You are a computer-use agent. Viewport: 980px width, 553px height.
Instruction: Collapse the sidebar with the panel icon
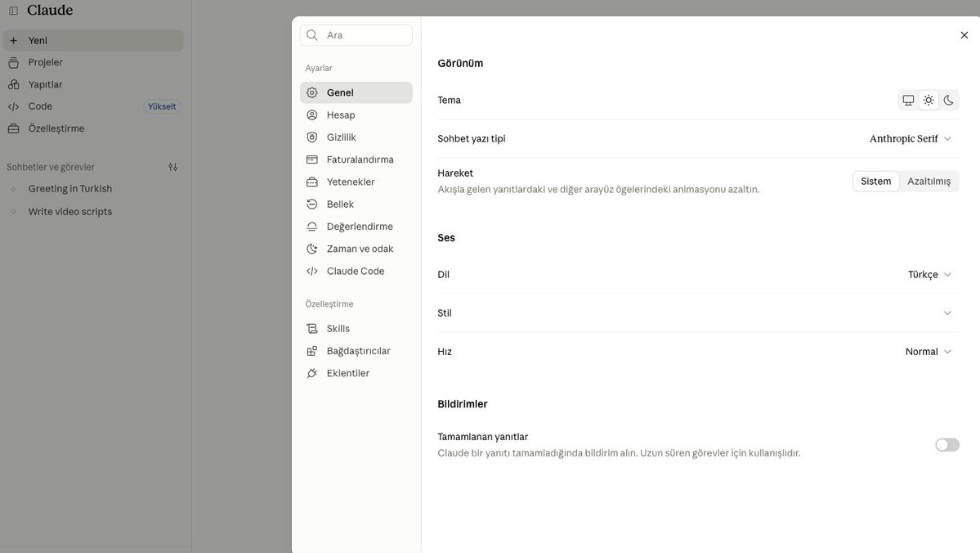(x=13, y=11)
